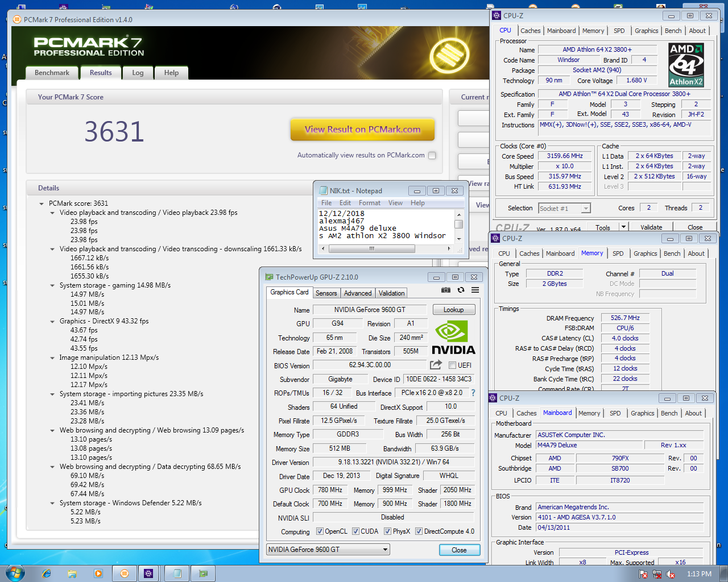Click the NVIDIA logo in GPU-Z

click(x=453, y=338)
